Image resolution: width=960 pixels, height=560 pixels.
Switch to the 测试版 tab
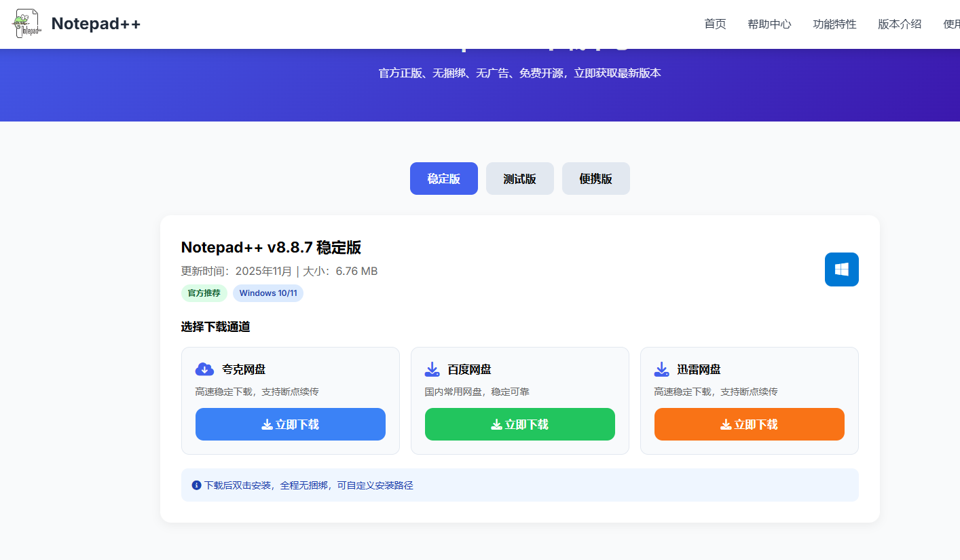pyautogui.click(x=520, y=179)
